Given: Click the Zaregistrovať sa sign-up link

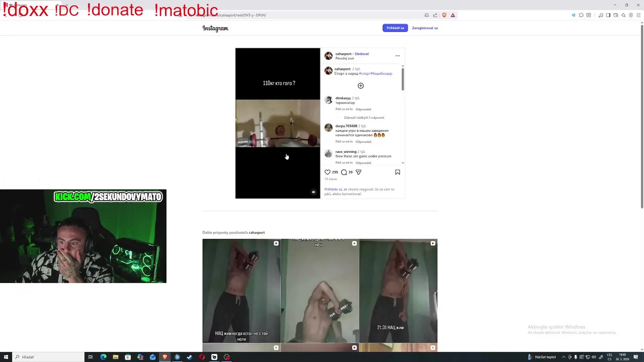Looking at the screenshot, I should pyautogui.click(x=425, y=28).
